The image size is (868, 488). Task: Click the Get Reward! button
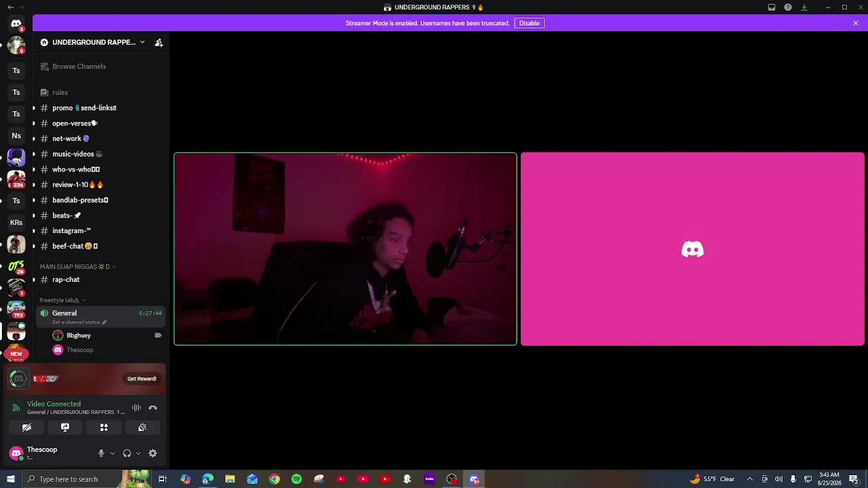click(142, 379)
